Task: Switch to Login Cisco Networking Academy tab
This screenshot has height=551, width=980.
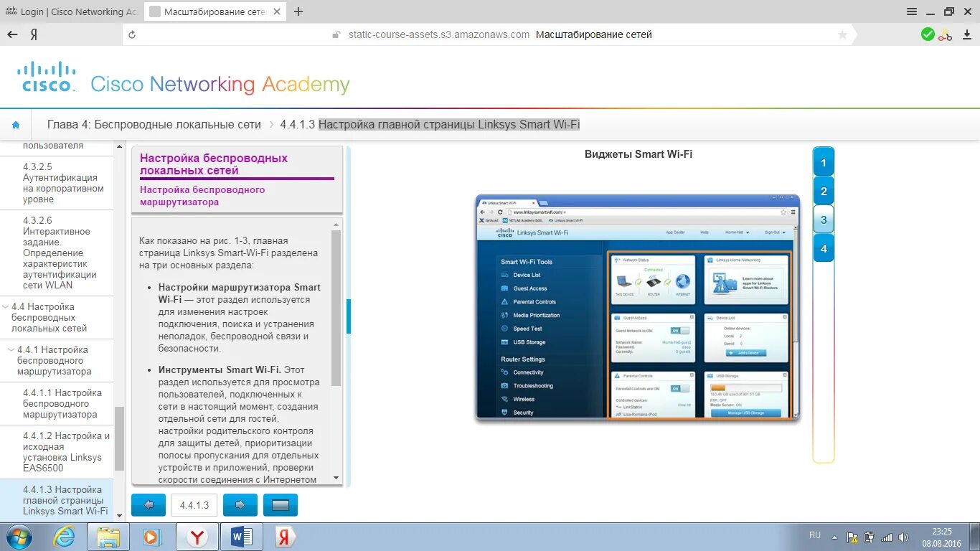Action: coord(71,11)
